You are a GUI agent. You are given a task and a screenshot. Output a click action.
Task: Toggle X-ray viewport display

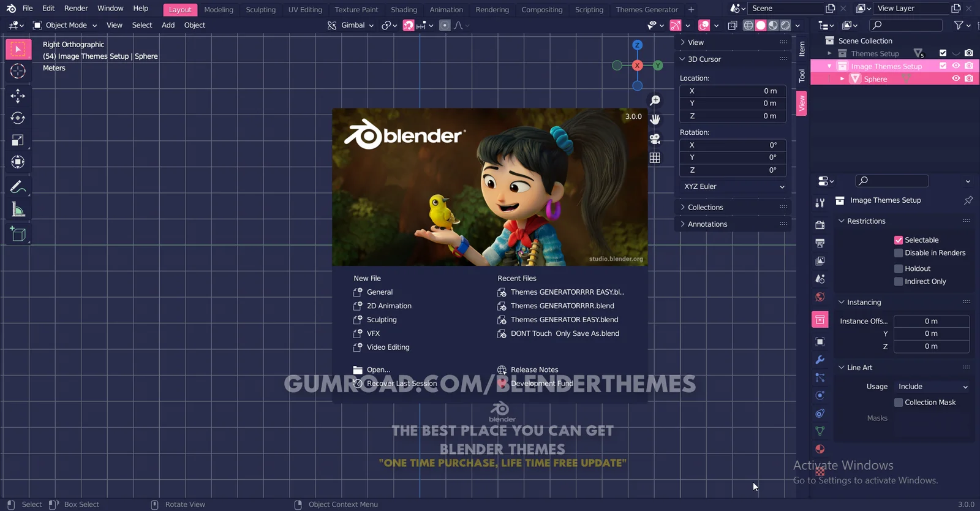coord(732,25)
